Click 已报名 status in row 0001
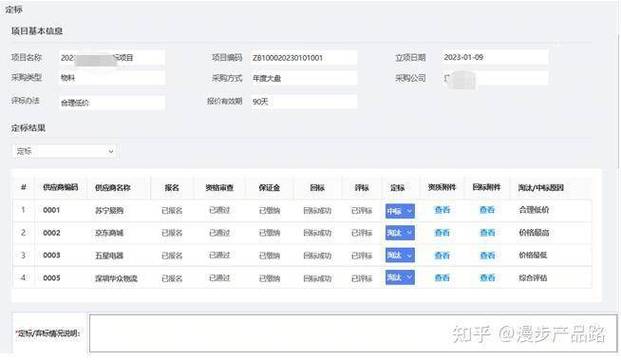 click(172, 211)
